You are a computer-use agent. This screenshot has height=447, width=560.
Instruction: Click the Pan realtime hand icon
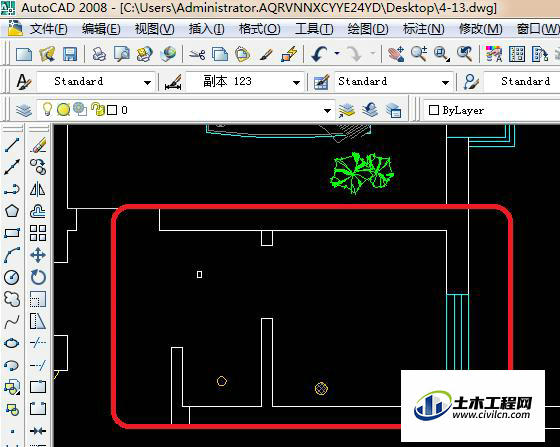point(396,55)
